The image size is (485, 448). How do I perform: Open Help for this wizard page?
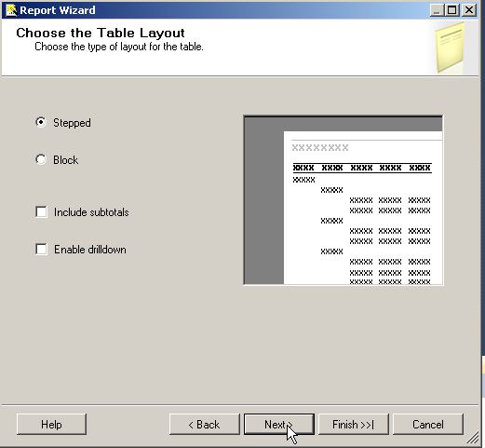point(51,424)
